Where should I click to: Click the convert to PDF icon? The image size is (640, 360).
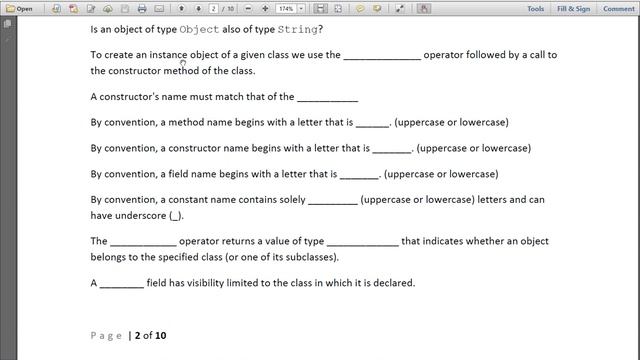[56, 9]
